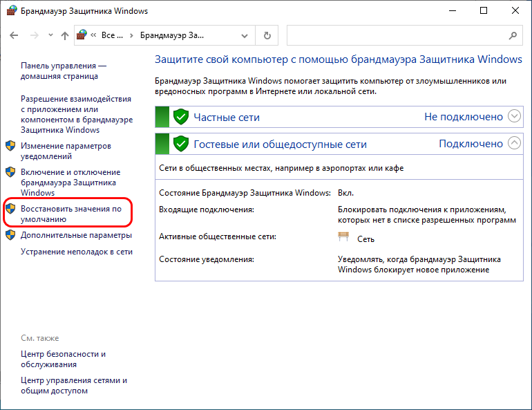Image resolution: width=532 pixels, height=410 pixels.
Task: Open 'Разрешение взаимодействия с приложением' link
Action: [x=77, y=114]
